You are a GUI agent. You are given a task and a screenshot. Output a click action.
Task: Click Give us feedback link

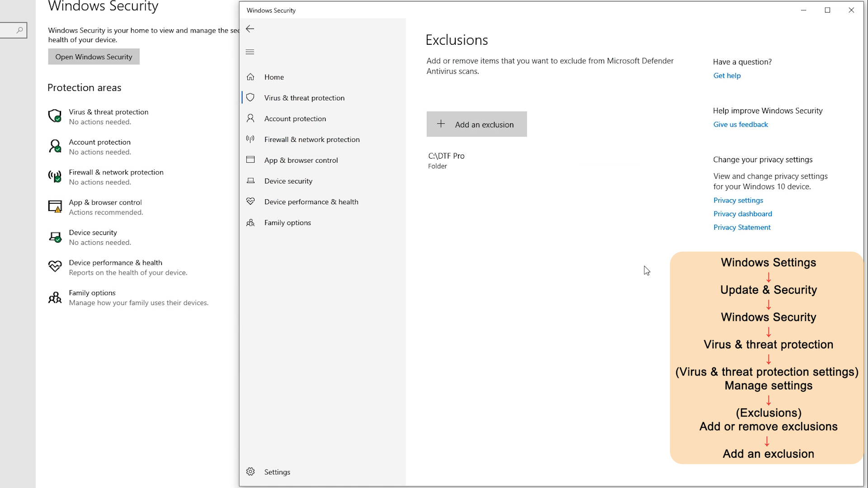click(x=741, y=124)
